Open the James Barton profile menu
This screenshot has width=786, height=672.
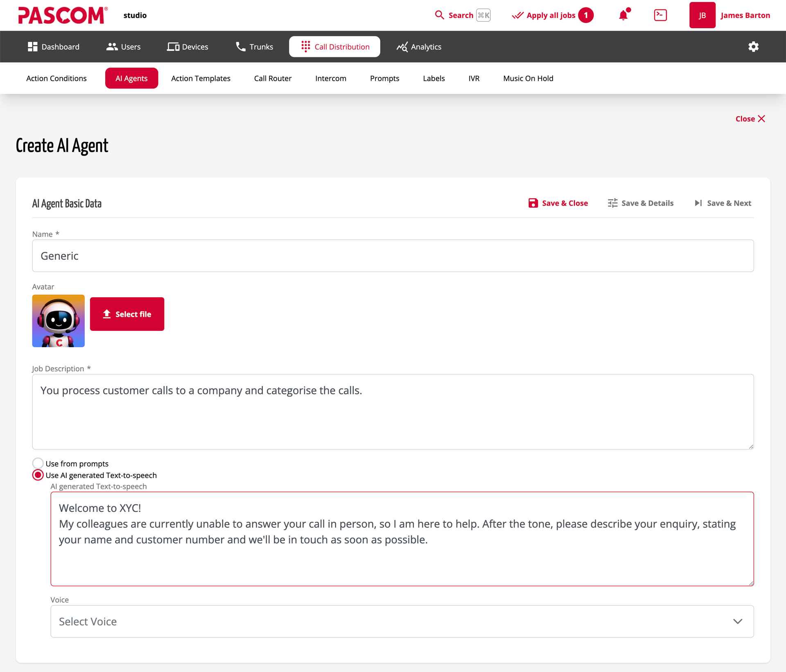click(745, 15)
